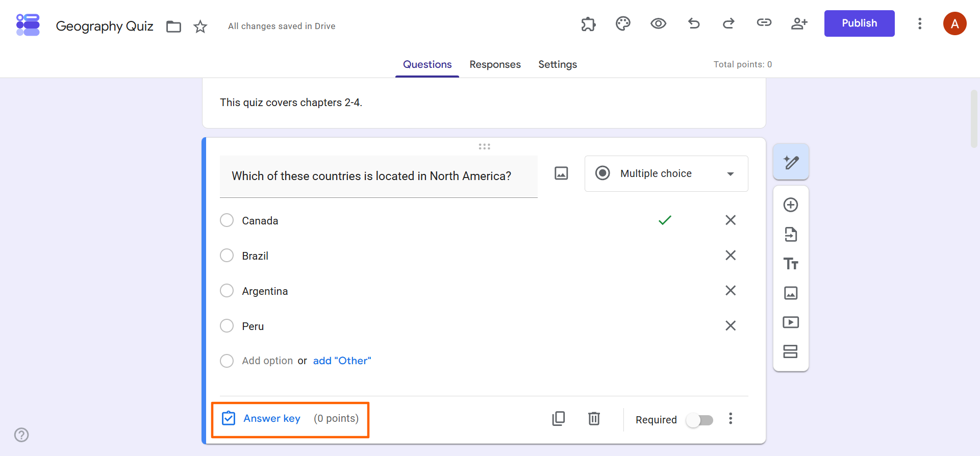980x456 pixels.
Task: Star the Geography Quiz form
Action: point(200,27)
